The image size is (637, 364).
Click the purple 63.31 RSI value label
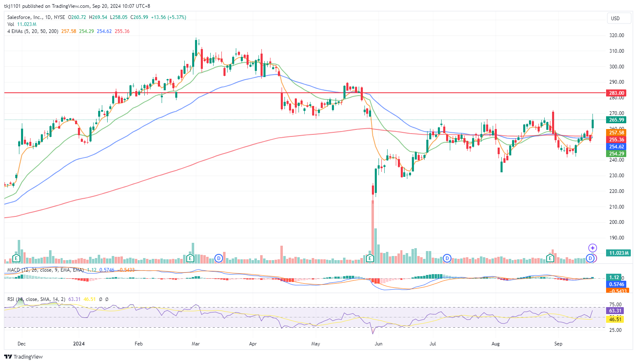click(x=615, y=311)
